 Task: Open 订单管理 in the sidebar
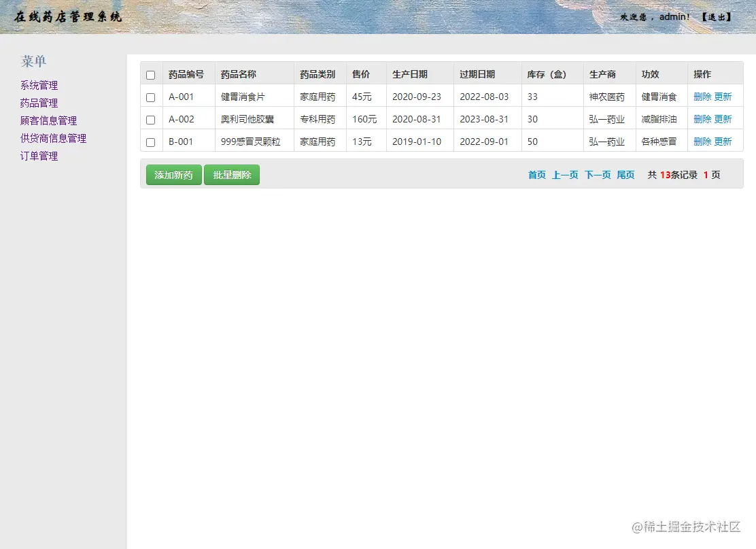click(x=38, y=156)
